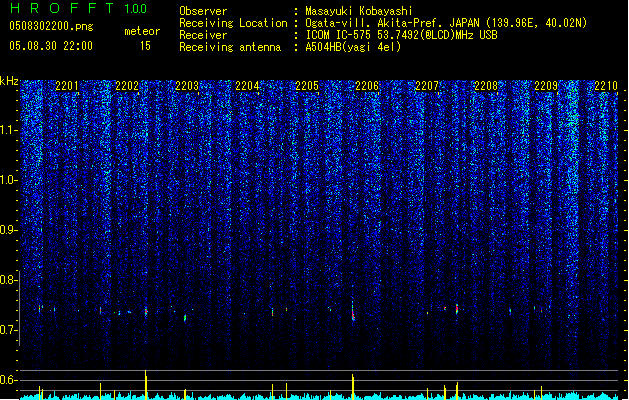Click the tallest yellow spike after 2202

[146, 384]
